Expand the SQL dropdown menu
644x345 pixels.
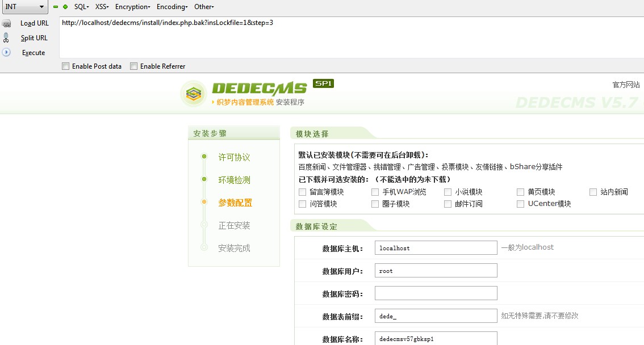pyautogui.click(x=81, y=7)
